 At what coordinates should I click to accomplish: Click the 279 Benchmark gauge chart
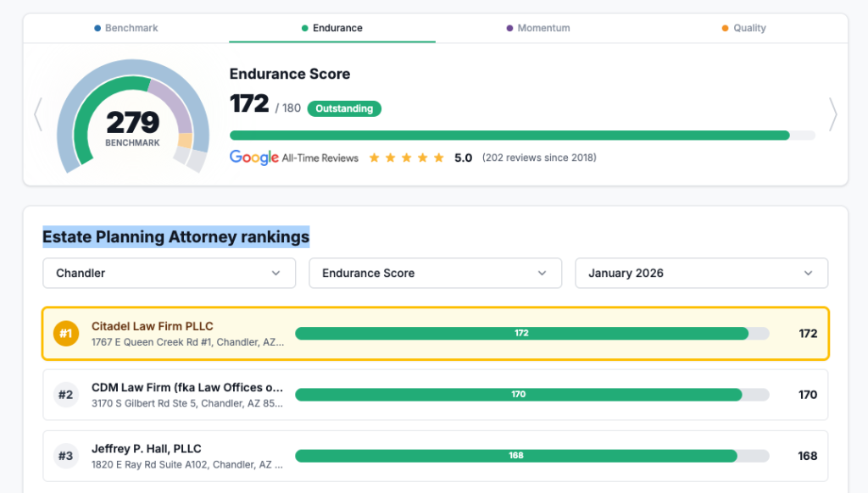click(x=133, y=117)
